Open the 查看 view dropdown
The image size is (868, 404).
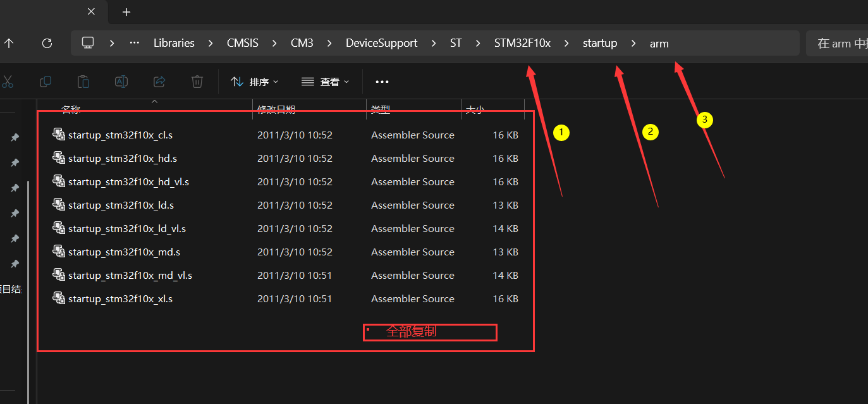pyautogui.click(x=326, y=82)
